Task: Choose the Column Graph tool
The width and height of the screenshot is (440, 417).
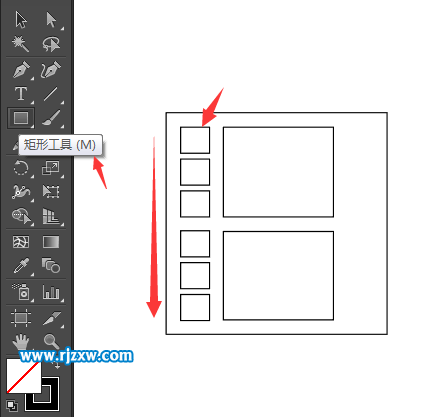Action: pyautogui.click(x=51, y=292)
